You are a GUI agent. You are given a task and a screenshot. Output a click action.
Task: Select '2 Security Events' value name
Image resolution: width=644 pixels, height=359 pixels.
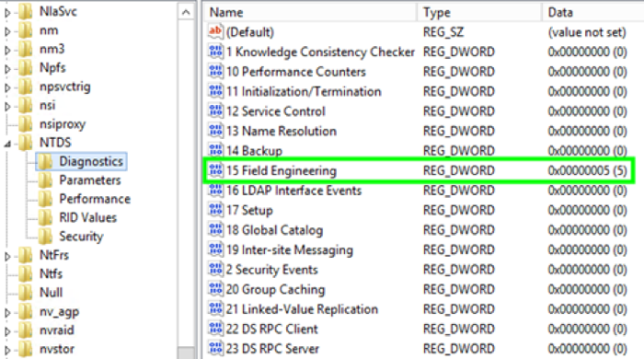[271, 270]
